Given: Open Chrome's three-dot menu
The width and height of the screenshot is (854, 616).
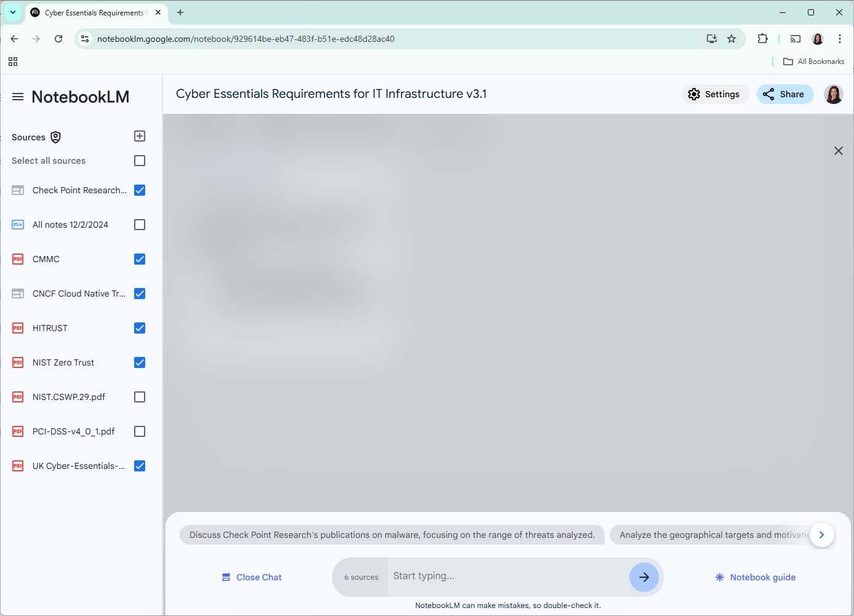Looking at the screenshot, I should [x=840, y=38].
